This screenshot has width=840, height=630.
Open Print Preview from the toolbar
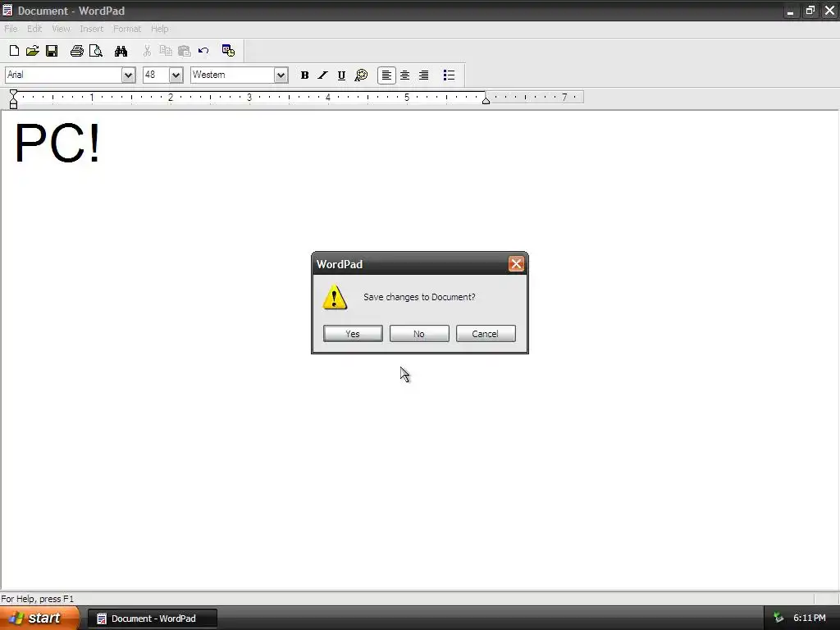point(96,51)
